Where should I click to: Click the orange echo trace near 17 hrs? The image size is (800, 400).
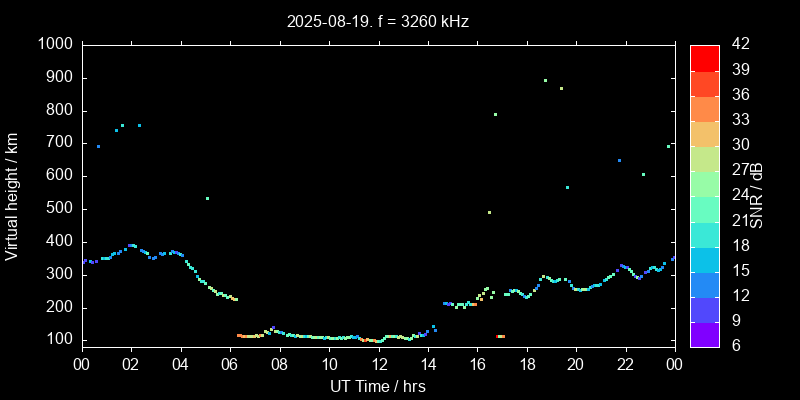500,336
